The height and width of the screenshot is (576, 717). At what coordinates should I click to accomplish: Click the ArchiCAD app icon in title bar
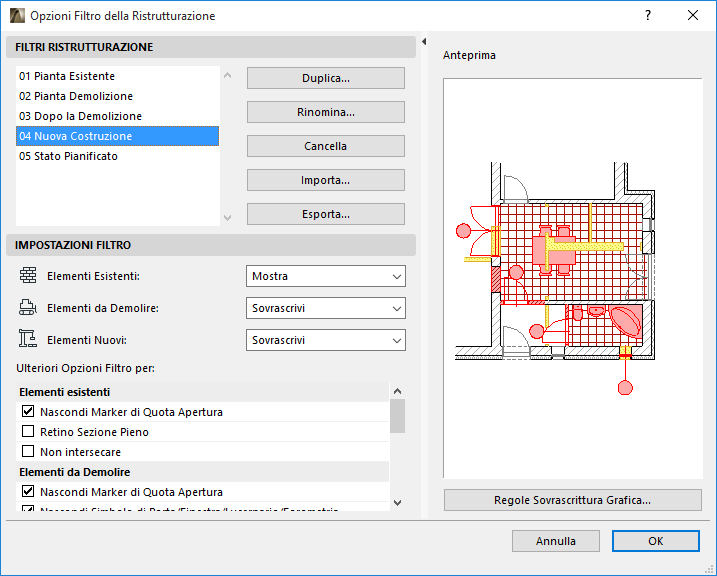coord(17,16)
